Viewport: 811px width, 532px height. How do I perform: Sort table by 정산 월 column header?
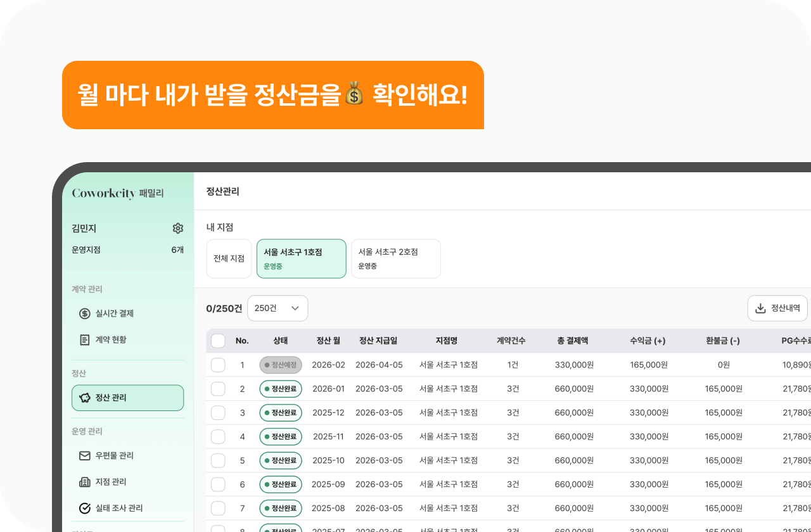(328, 341)
